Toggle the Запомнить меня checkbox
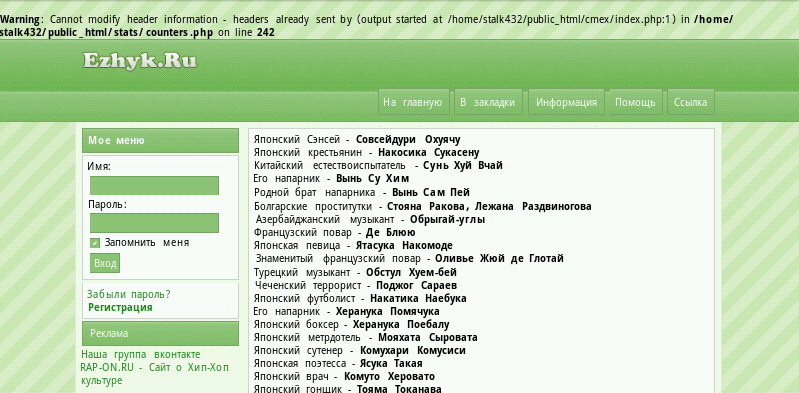Viewport: 799px width, 393px height. coord(95,243)
